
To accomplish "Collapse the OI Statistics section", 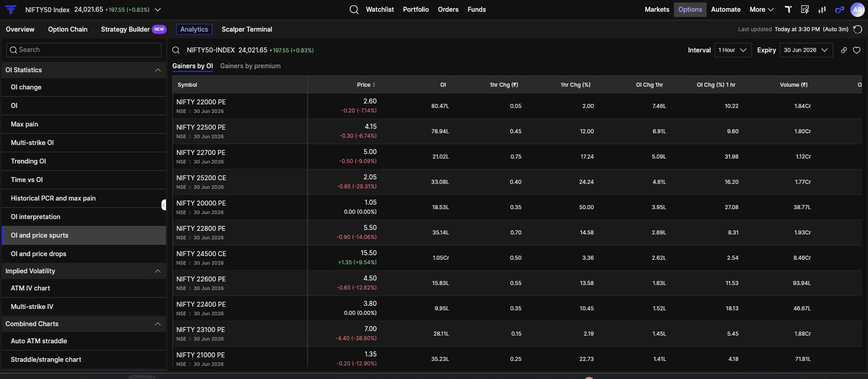I will click(x=157, y=70).
